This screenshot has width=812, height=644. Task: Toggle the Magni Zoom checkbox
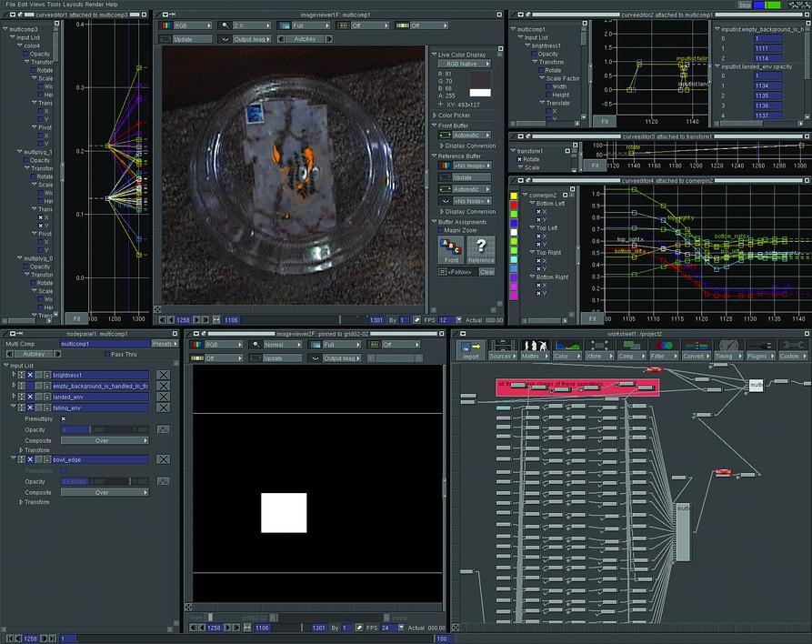point(442,230)
